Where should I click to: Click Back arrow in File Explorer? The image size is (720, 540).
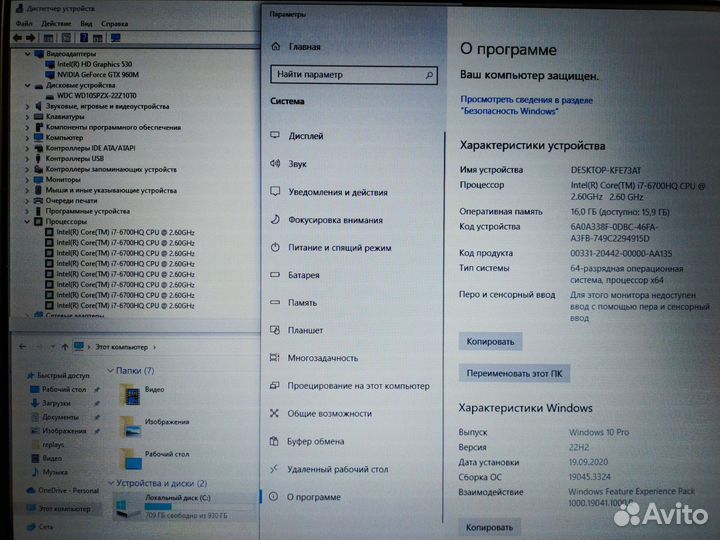(22, 347)
